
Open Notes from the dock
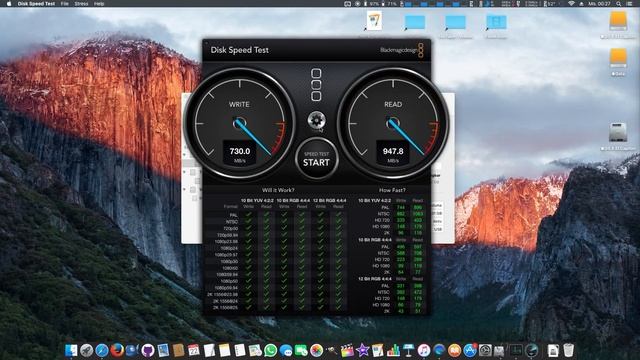(224, 350)
